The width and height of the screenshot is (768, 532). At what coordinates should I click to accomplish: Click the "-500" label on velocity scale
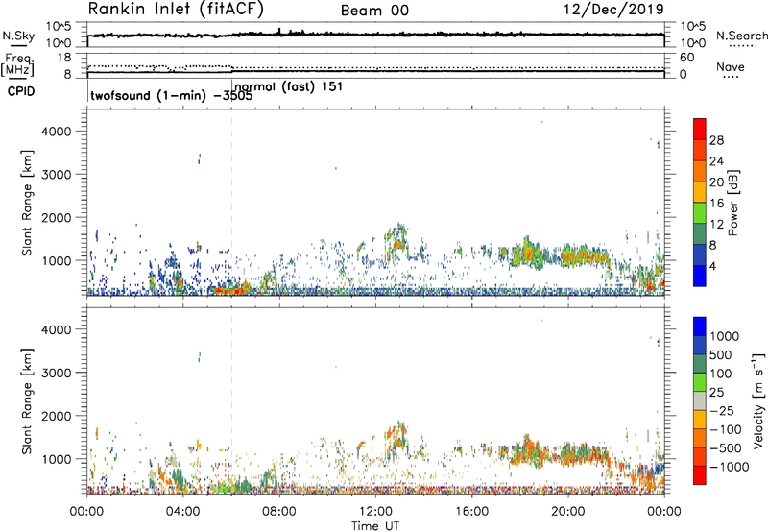pos(726,448)
